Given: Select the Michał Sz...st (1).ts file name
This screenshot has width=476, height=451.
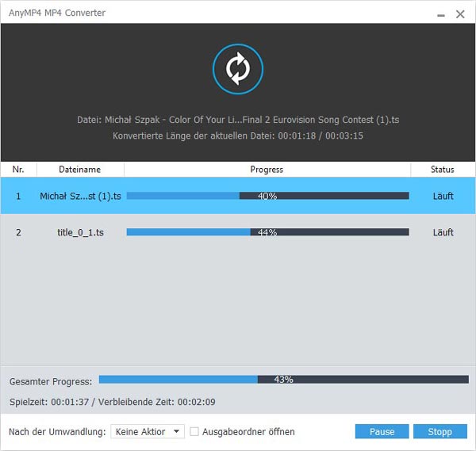Looking at the screenshot, I should (80, 197).
